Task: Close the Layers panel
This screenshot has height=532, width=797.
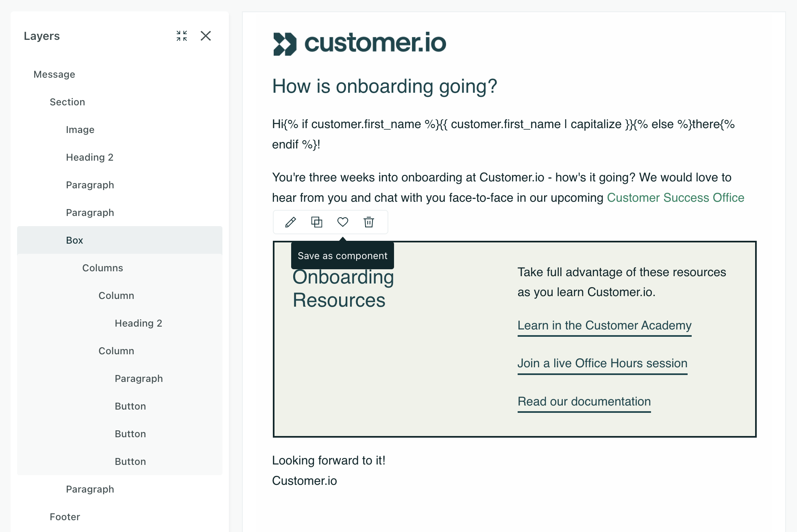Action: point(206,36)
